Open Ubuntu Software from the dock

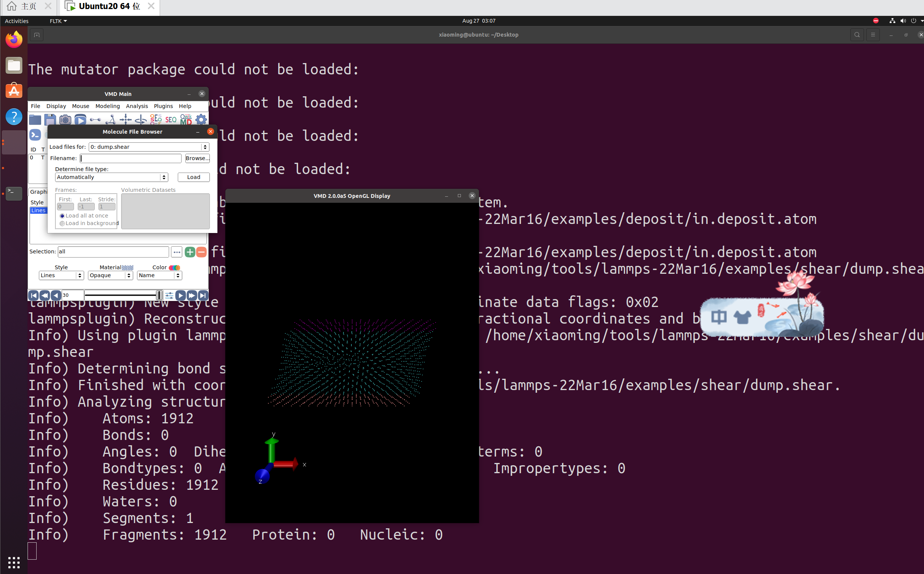click(14, 91)
